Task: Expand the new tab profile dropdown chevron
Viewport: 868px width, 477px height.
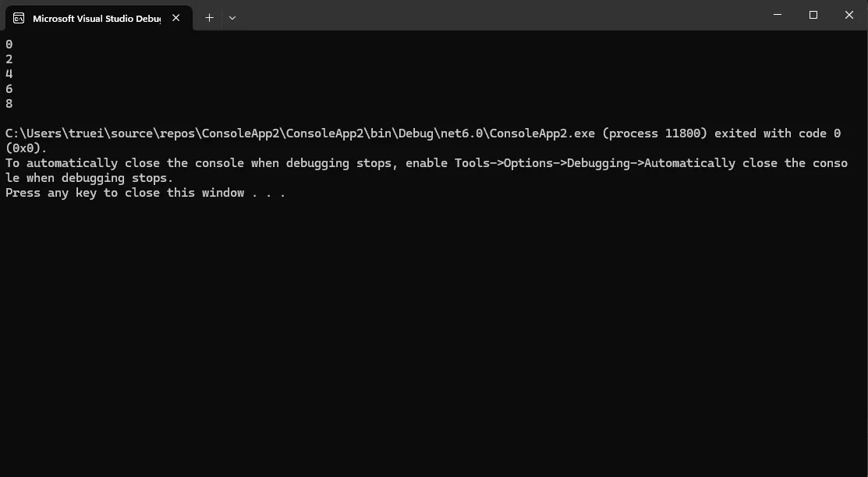Action: tap(232, 17)
